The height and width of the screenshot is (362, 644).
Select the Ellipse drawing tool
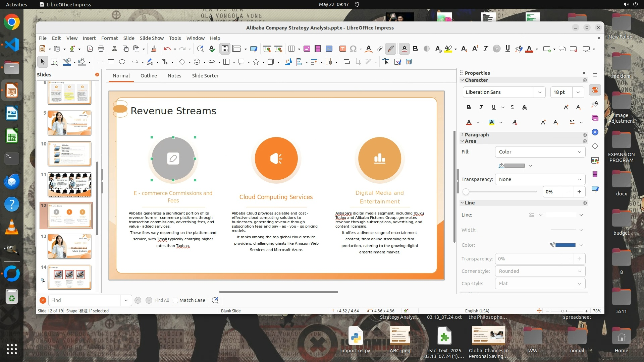[122, 62]
